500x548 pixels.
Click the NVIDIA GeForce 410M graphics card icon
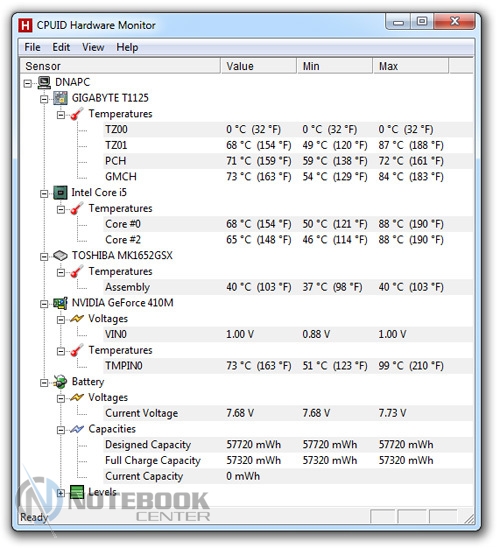click(x=60, y=303)
